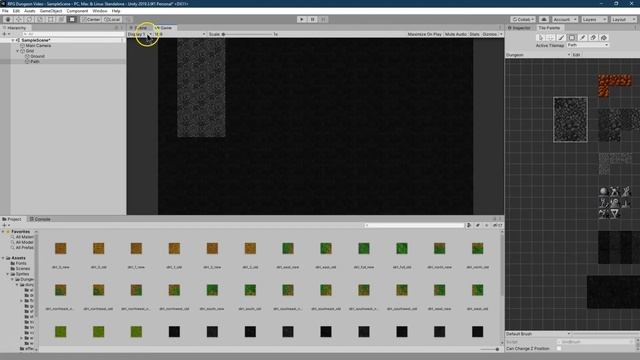Switch to the Scene tab
640x360 pixels.
[139, 28]
